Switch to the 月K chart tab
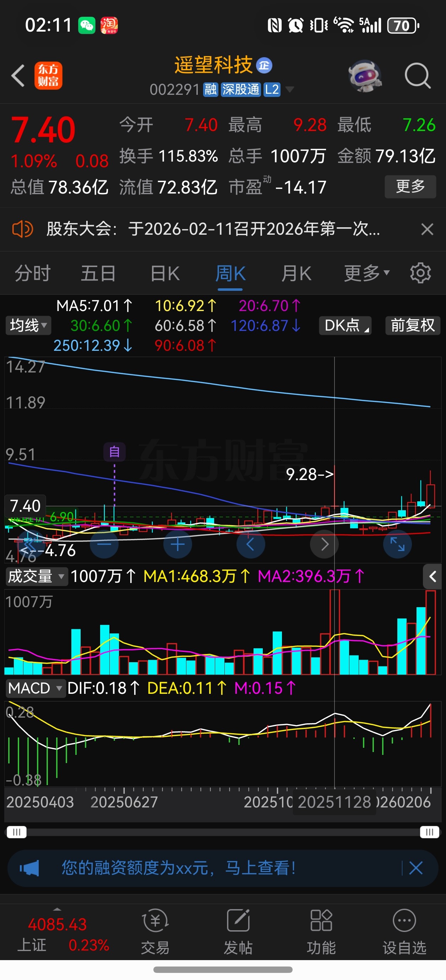Viewport: 446px width, 980px height. tap(296, 273)
